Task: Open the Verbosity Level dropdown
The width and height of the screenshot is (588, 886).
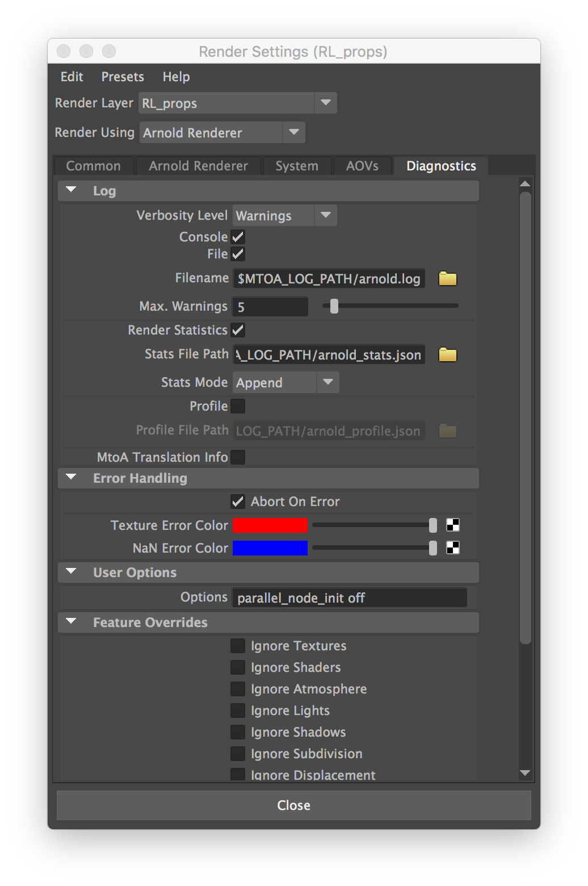Action: [x=284, y=216]
